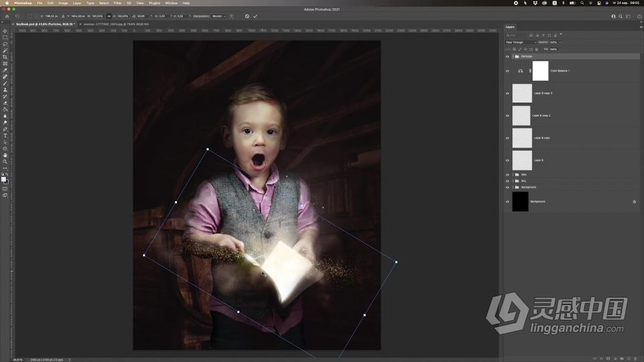Click the Home icon in options bar
Viewport: 644px width, 362px height.
click(x=7, y=16)
